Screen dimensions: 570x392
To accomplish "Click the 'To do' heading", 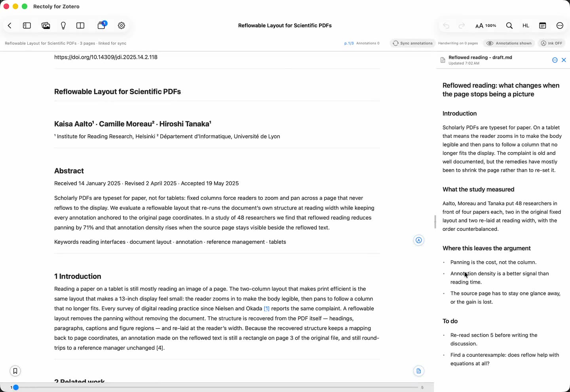I will point(450,321).
